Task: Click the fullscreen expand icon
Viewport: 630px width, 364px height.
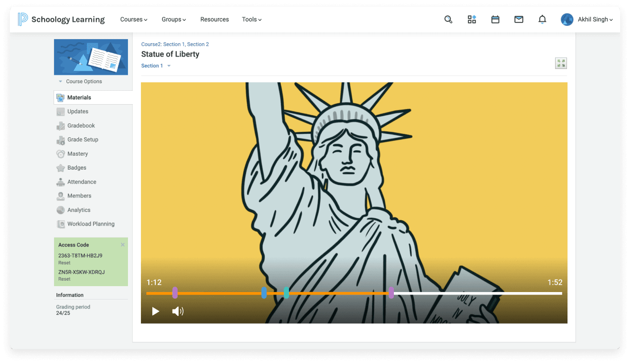Action: pos(561,63)
